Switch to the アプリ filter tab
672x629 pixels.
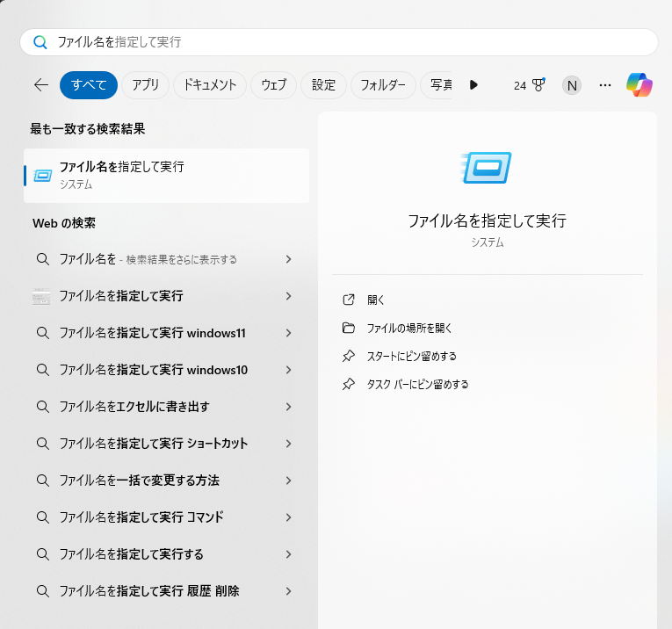(x=145, y=85)
